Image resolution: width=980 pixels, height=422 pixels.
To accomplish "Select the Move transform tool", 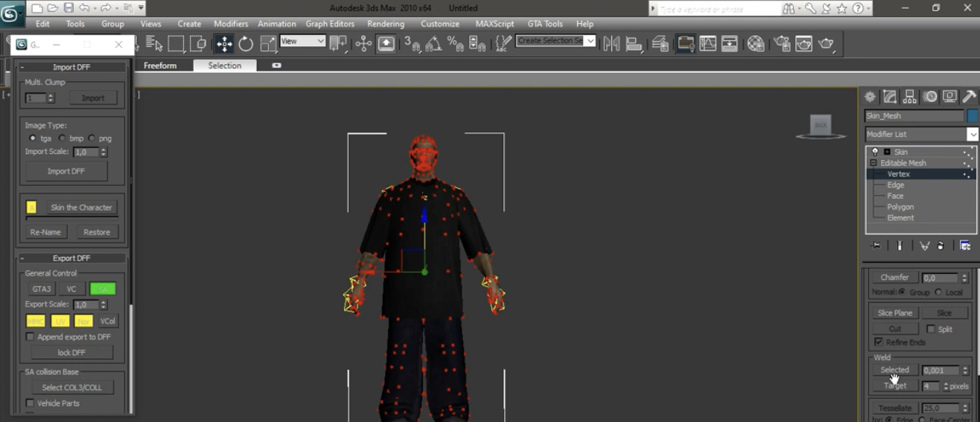I will click(224, 44).
